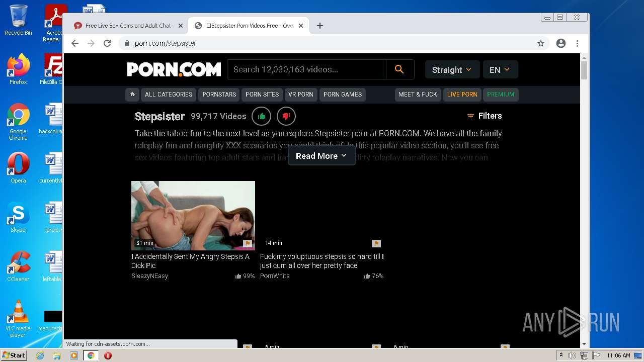Open Internet Explorer from the taskbar

pos(40,355)
